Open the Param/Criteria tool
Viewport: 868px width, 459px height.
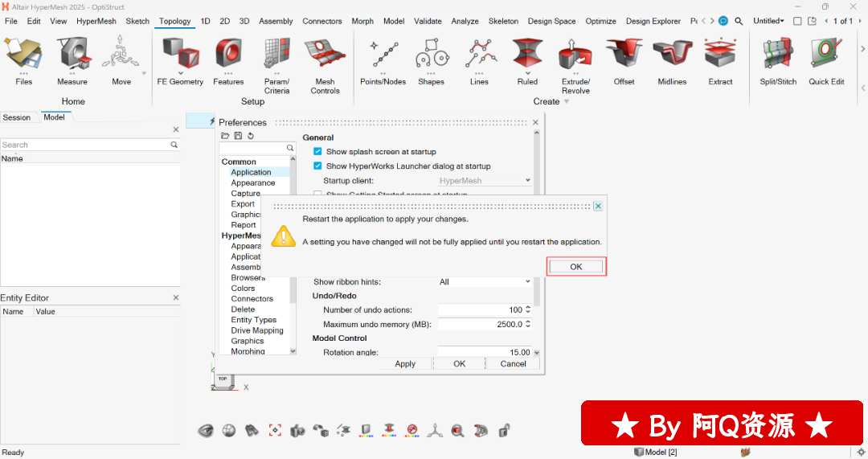(276, 65)
